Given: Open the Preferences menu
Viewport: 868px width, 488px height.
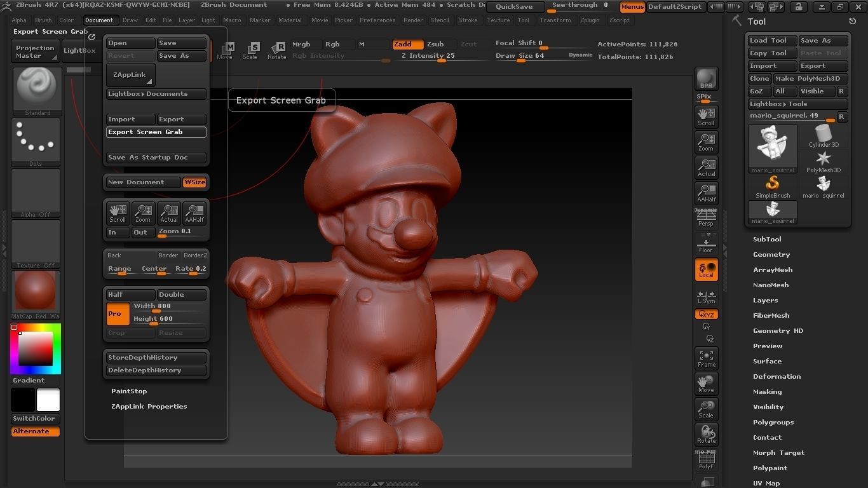Looking at the screenshot, I should coord(377,20).
